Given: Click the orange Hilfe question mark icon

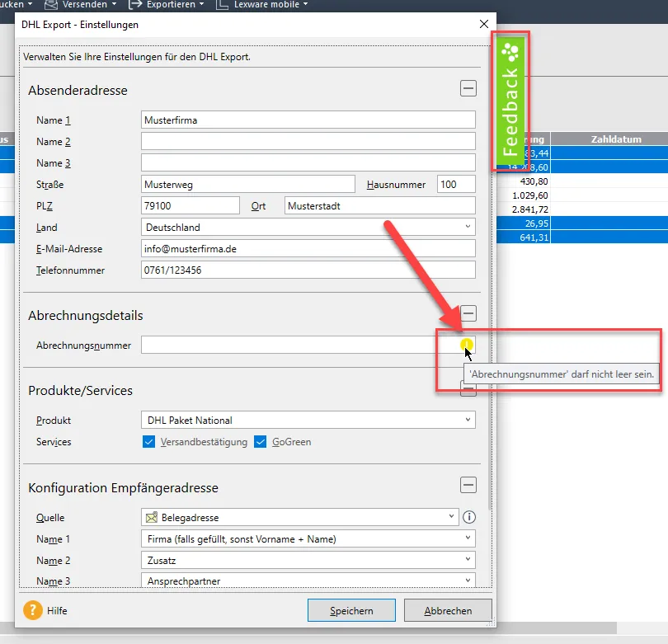Looking at the screenshot, I should click(33, 611).
